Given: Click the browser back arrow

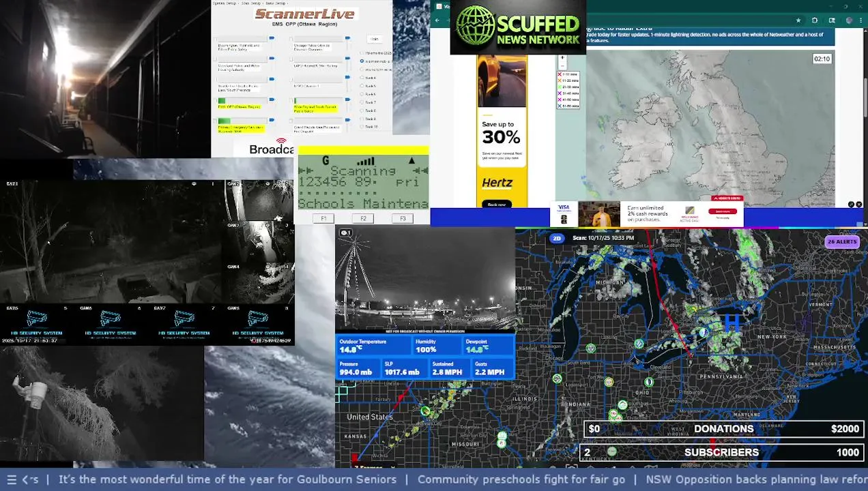Looking at the screenshot, I should [437, 20].
